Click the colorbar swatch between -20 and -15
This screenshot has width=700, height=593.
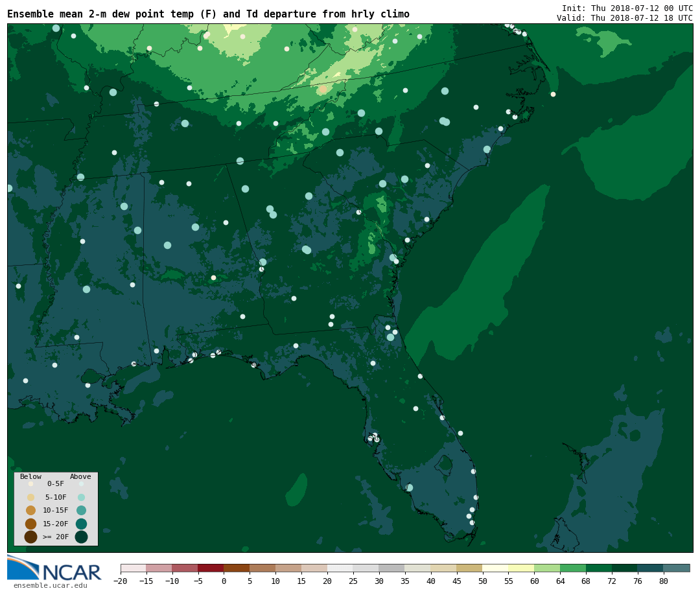pyautogui.click(x=134, y=568)
